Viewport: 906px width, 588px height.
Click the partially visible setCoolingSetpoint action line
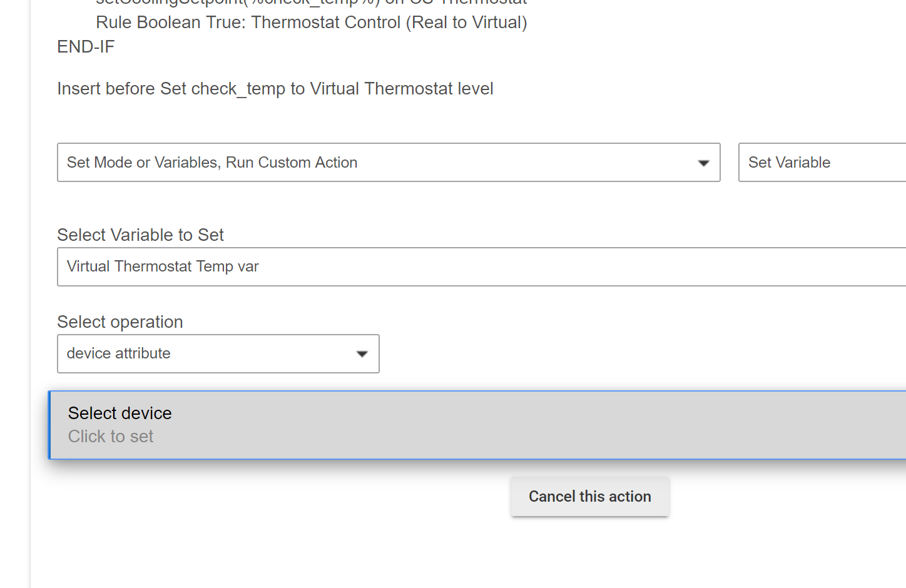tap(311, 3)
